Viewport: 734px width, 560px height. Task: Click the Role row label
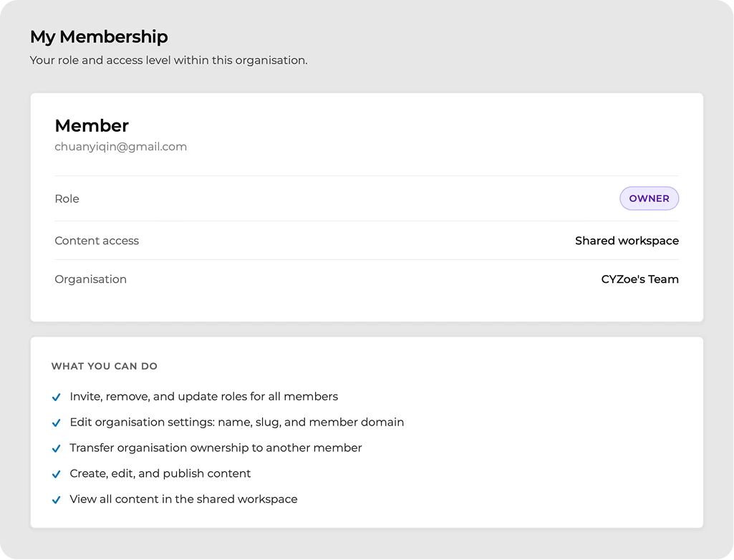coord(67,198)
